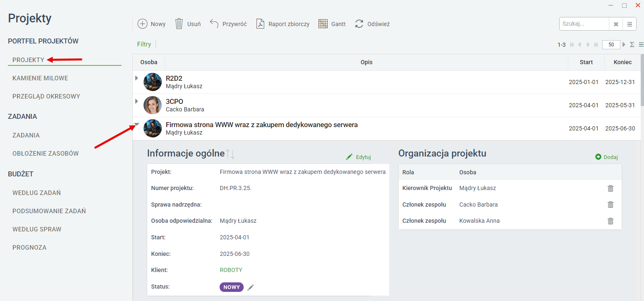Open PRZEGLĄD OKRESOWY in sidebar
Viewport: 644px width, 301px height.
tap(46, 96)
